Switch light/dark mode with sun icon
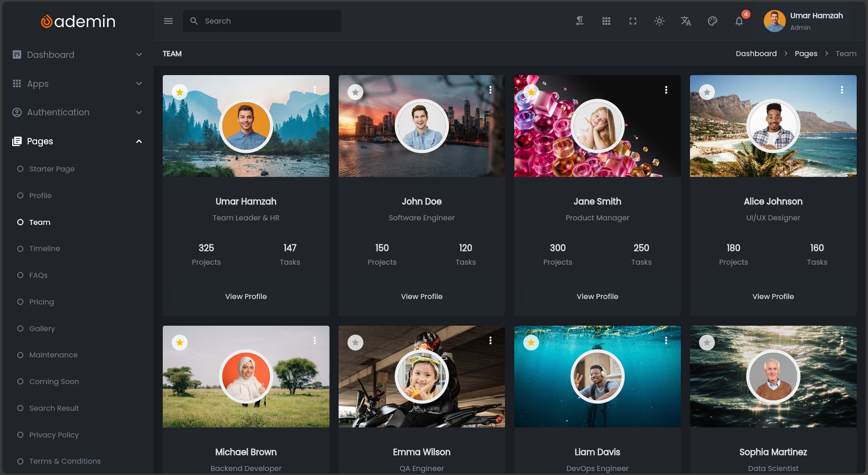 [x=659, y=21]
